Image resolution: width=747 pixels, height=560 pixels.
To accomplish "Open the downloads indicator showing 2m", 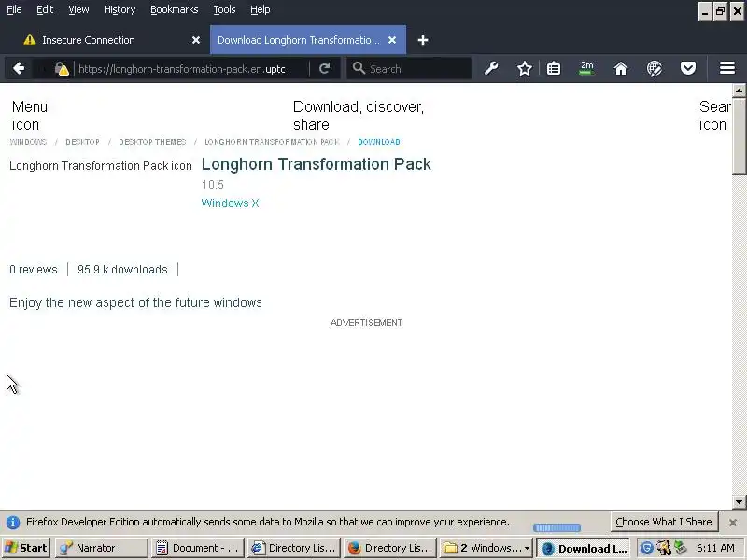I will click(x=587, y=68).
